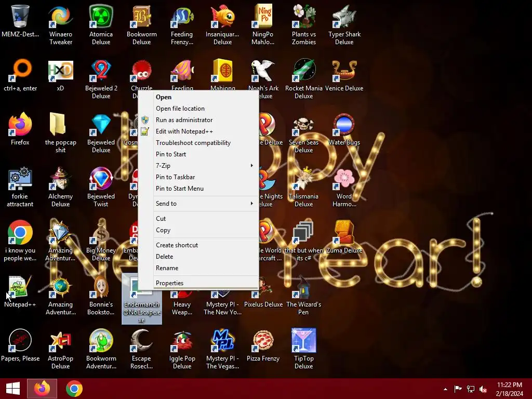Viewport: 532px width, 399px height.
Task: Select forkie attractant icon
Action: [x=20, y=178]
